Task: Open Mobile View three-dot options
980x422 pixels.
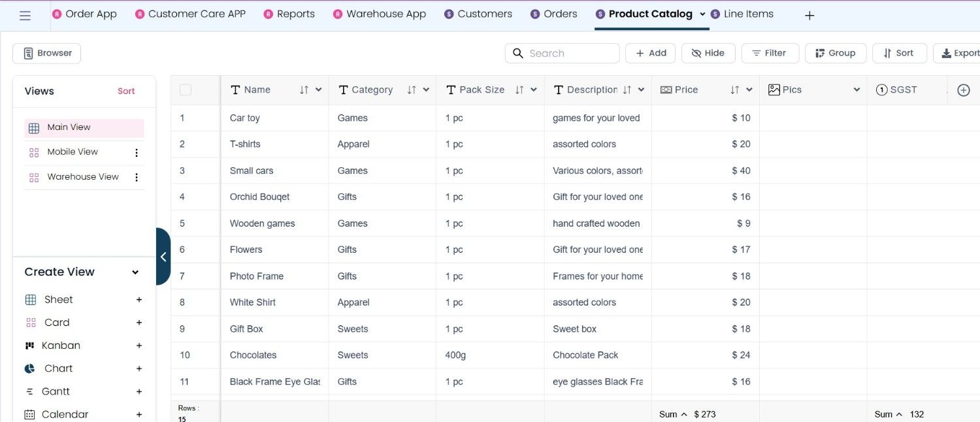Action: 137,153
